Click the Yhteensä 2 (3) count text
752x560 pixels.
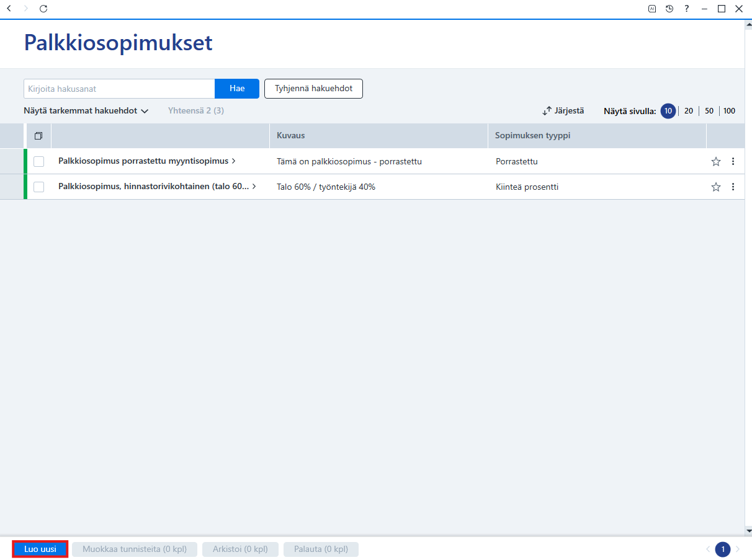pyautogui.click(x=196, y=111)
